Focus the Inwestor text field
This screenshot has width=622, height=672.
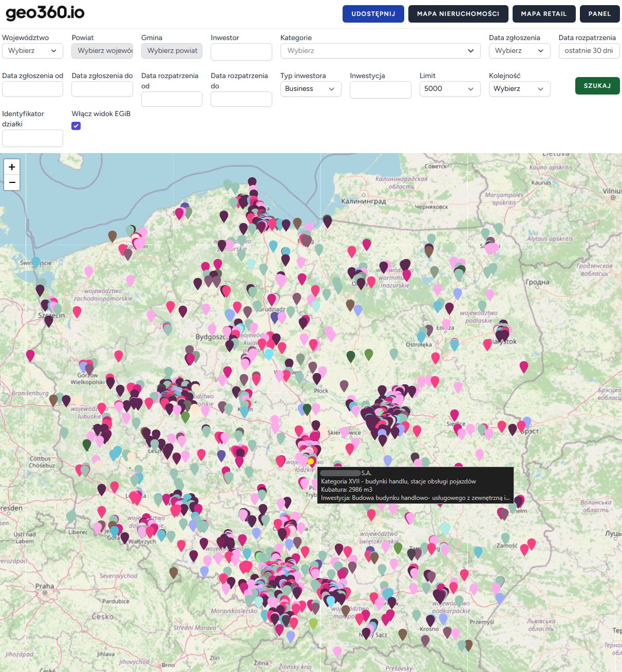coord(241,51)
